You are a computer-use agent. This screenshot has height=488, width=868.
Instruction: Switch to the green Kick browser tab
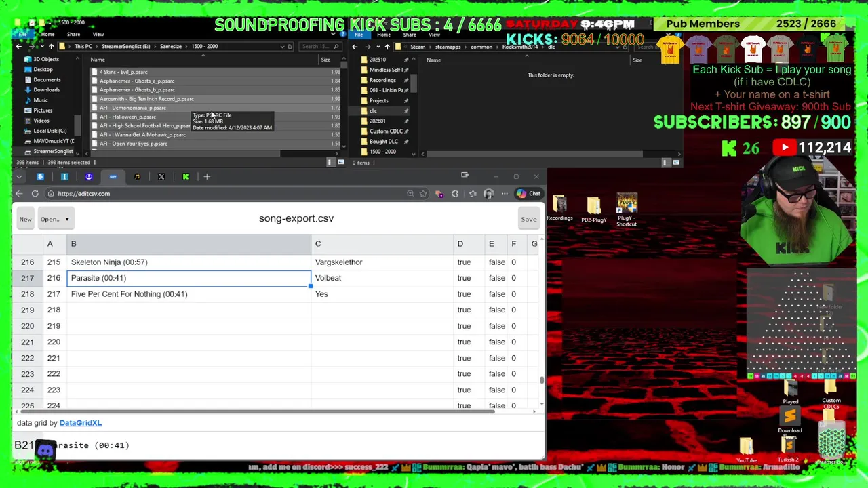pos(186,177)
